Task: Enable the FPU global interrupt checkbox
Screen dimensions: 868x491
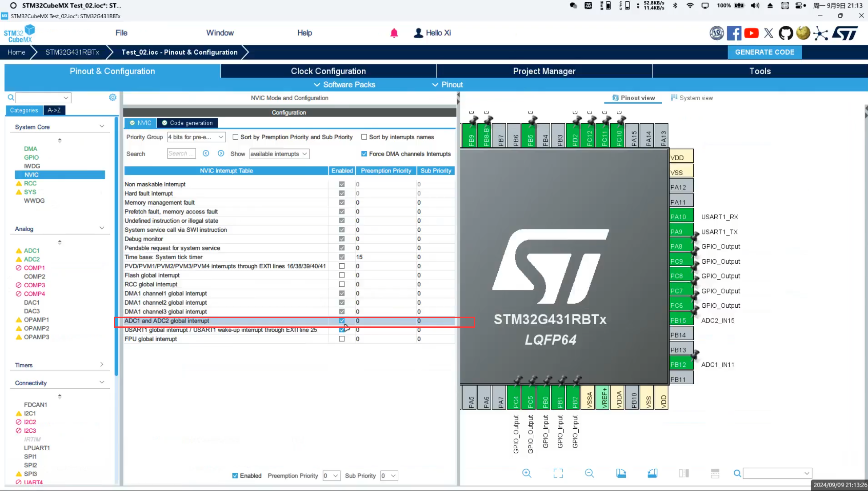Action: (x=342, y=339)
